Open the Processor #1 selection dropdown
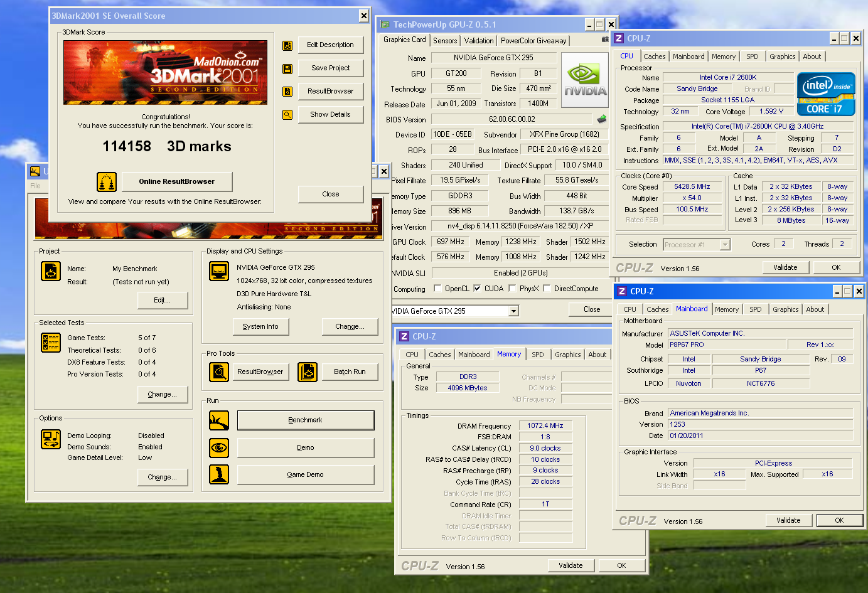Screen dimensions: 868x593 [x=725, y=245]
